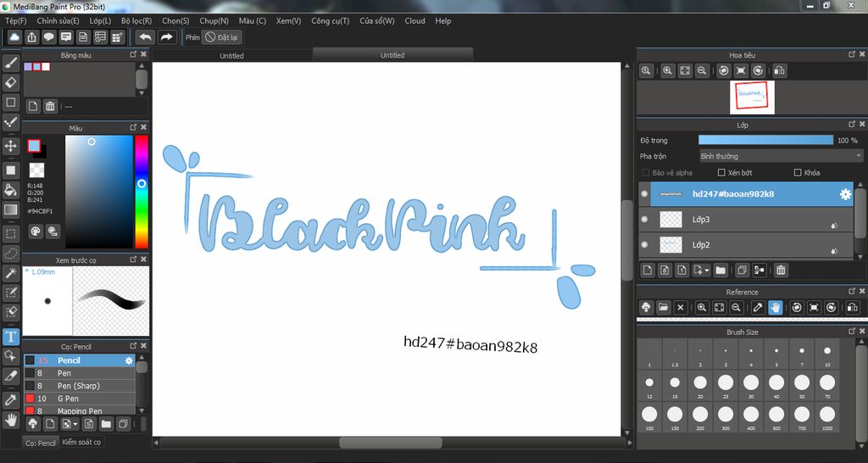Pop out the Màu color panel
The height and width of the screenshot is (463, 868).
[133, 127]
